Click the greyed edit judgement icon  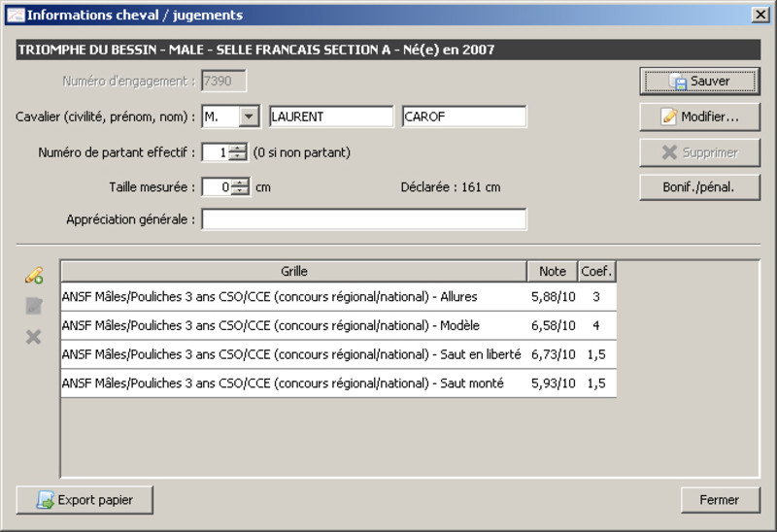[x=34, y=306]
